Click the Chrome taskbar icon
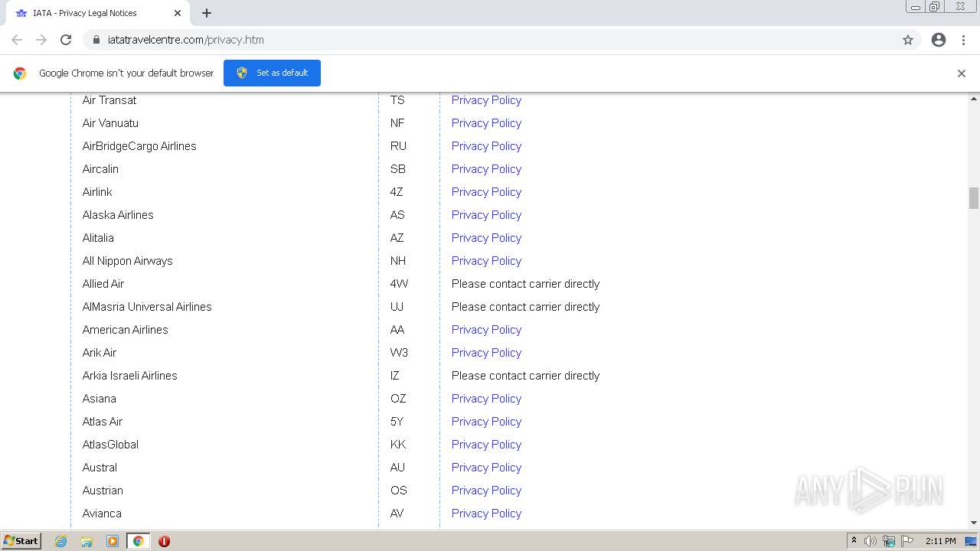This screenshot has height=551, width=980. click(x=138, y=541)
